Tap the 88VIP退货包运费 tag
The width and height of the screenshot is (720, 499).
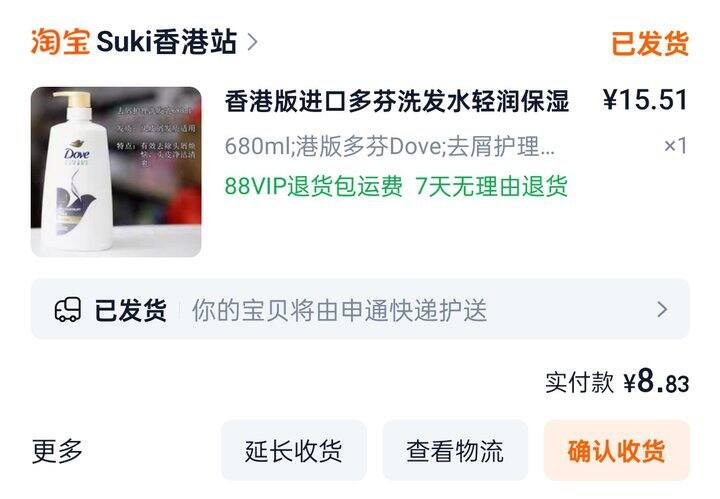coord(313,186)
